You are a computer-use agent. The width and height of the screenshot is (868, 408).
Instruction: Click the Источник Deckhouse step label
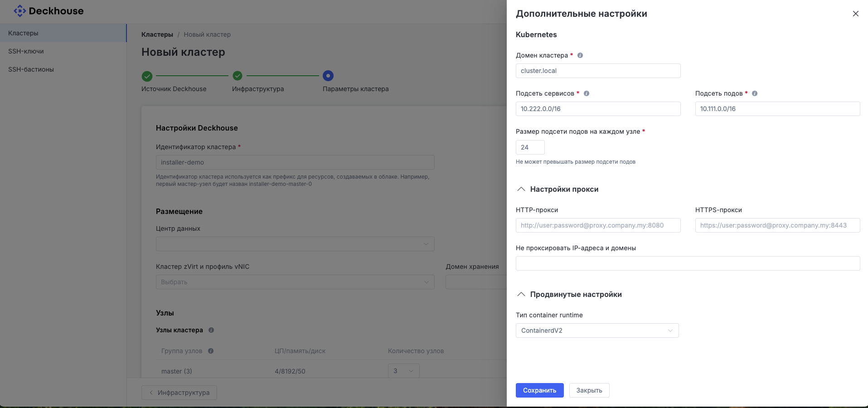(174, 89)
